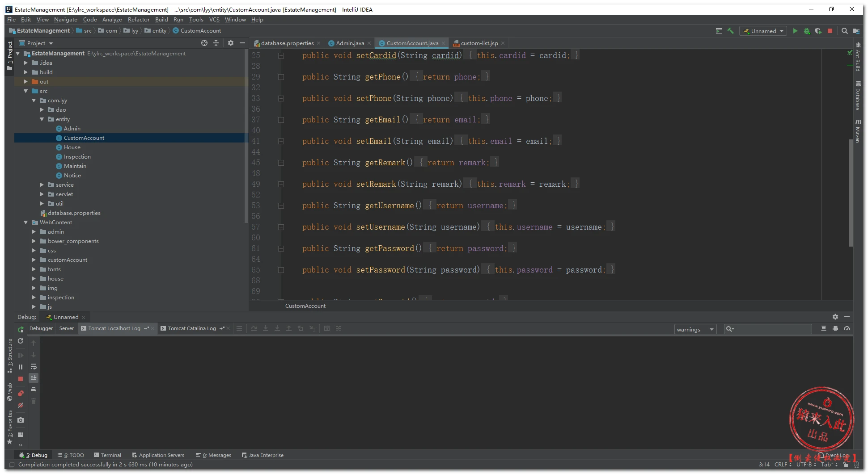Click the camera thread dump icon
Screen dimensions: 868x474
coord(21,420)
